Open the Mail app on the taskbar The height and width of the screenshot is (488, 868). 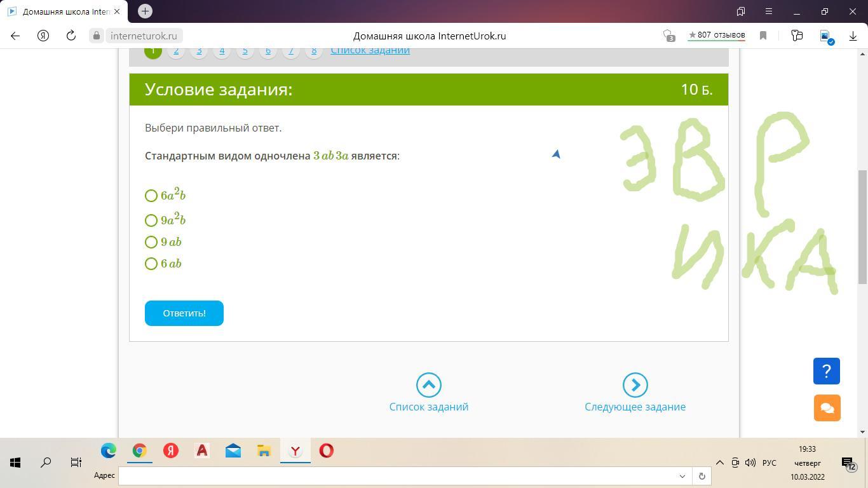(x=233, y=451)
